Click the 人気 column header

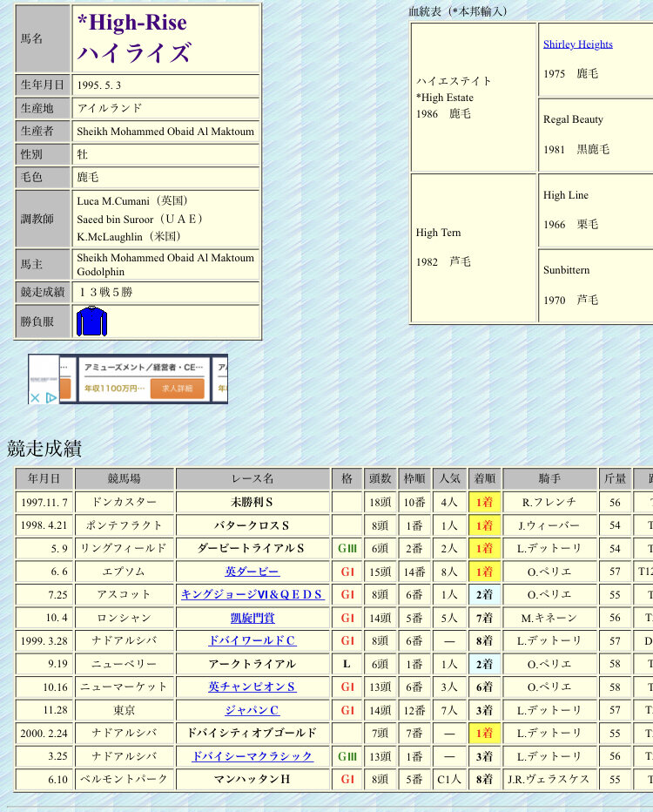(449, 478)
